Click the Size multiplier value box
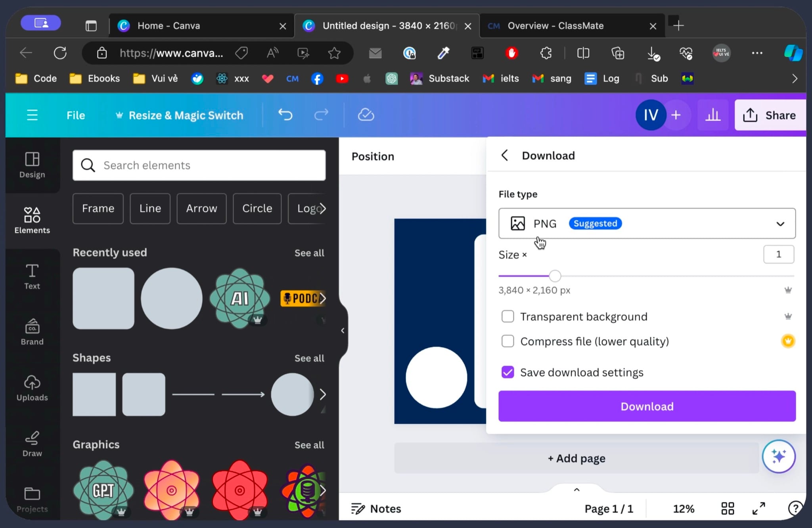 click(x=778, y=254)
